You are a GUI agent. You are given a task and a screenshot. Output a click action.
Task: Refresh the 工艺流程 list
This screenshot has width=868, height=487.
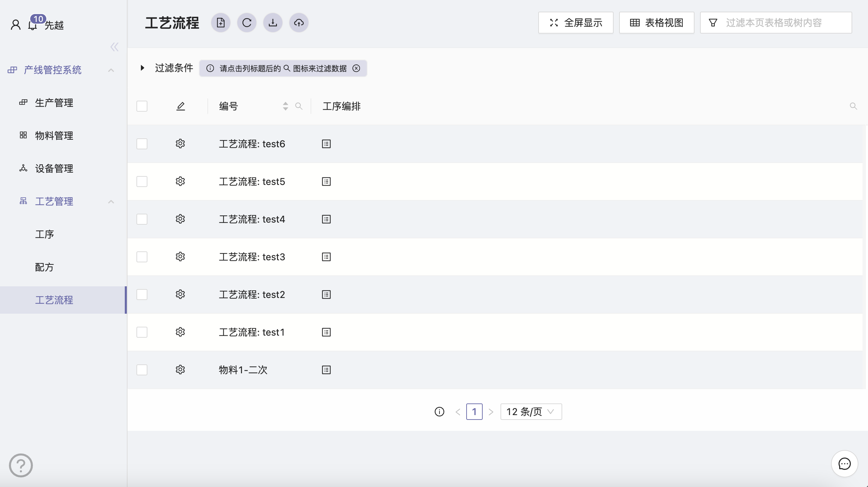click(247, 23)
